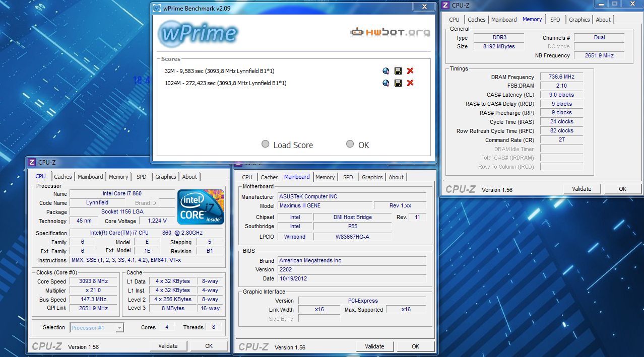Select CPU tab in CPU window
This screenshot has height=357, width=644.
click(x=41, y=176)
